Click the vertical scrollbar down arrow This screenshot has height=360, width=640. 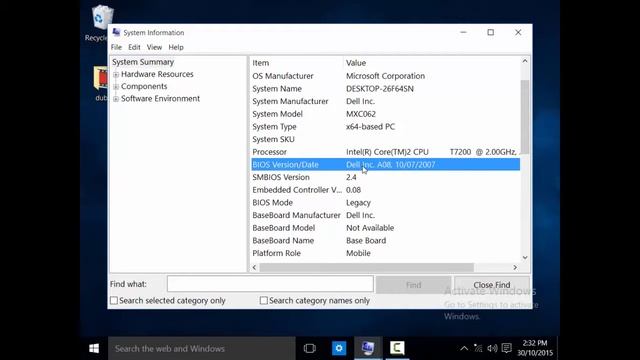click(x=525, y=257)
